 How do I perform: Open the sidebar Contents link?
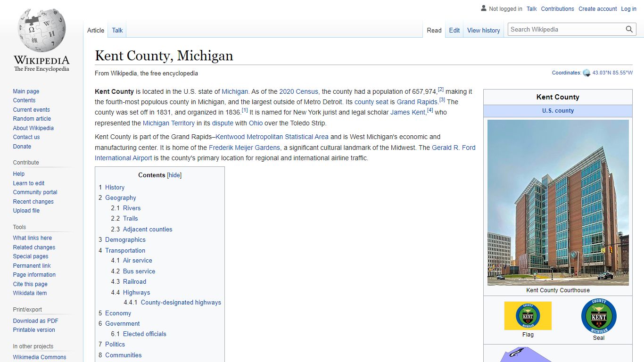click(24, 100)
